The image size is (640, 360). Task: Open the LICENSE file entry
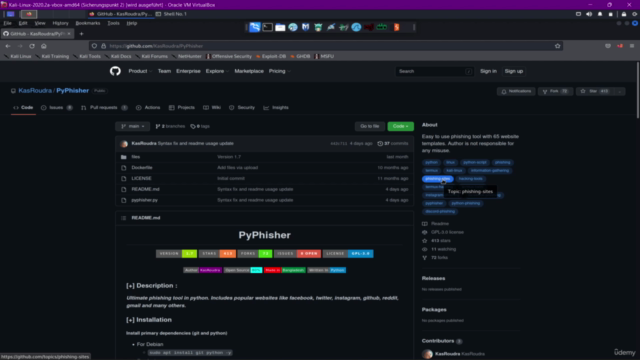point(141,178)
